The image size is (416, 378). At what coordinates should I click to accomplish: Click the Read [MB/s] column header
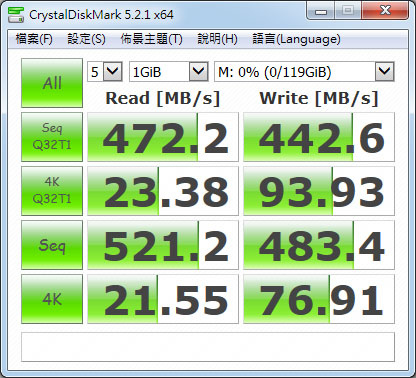click(163, 98)
